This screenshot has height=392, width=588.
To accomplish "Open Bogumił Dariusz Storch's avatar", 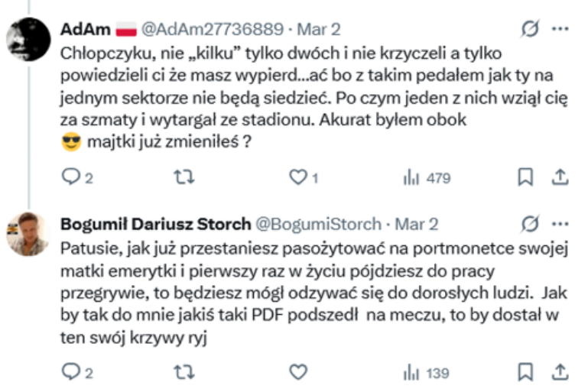I will point(28,232).
